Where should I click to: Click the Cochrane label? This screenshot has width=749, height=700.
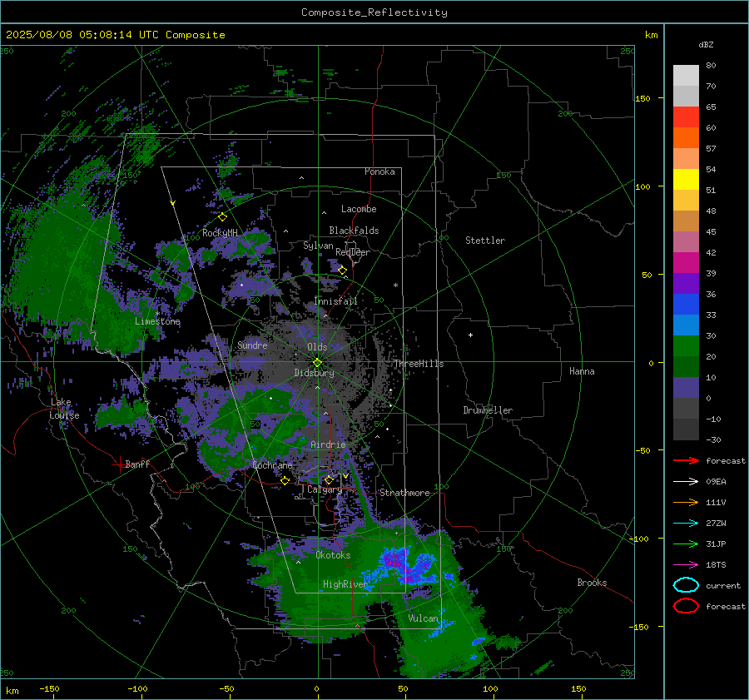coord(272,465)
